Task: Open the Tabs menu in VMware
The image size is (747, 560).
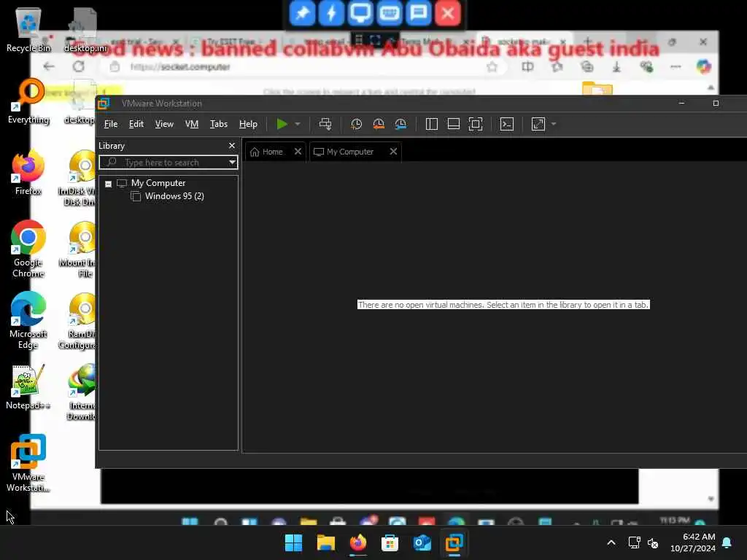Action: [219, 124]
